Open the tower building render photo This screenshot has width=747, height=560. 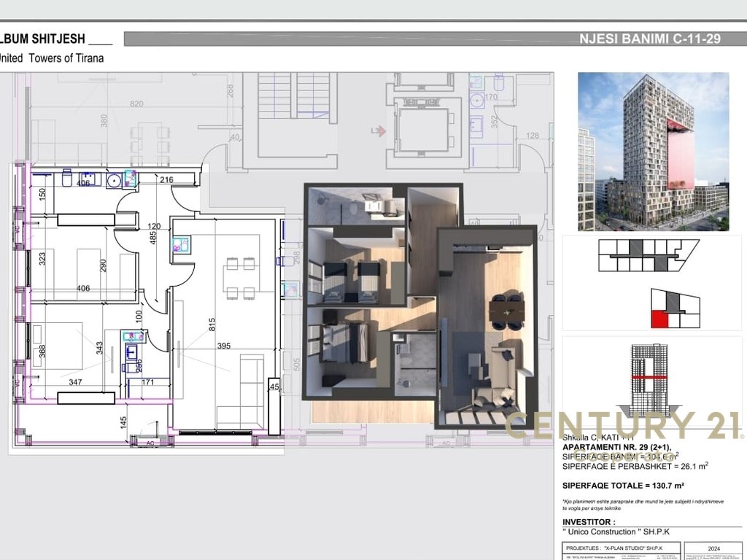coord(653,152)
